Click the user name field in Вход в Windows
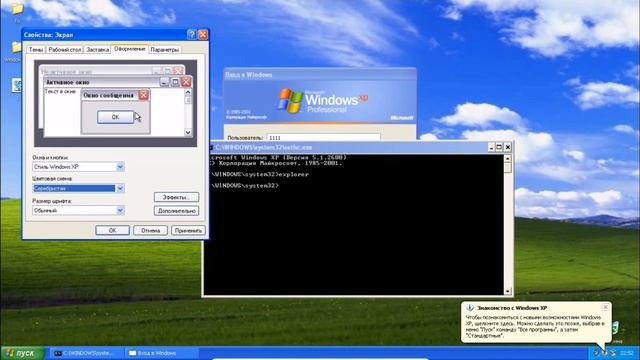This screenshot has width=640, height=360. 323,138
